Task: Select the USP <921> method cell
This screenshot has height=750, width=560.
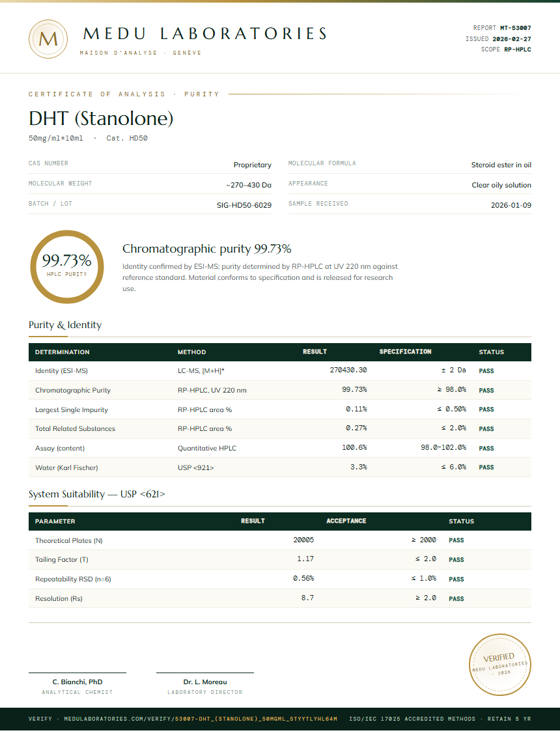Action: pos(195,468)
